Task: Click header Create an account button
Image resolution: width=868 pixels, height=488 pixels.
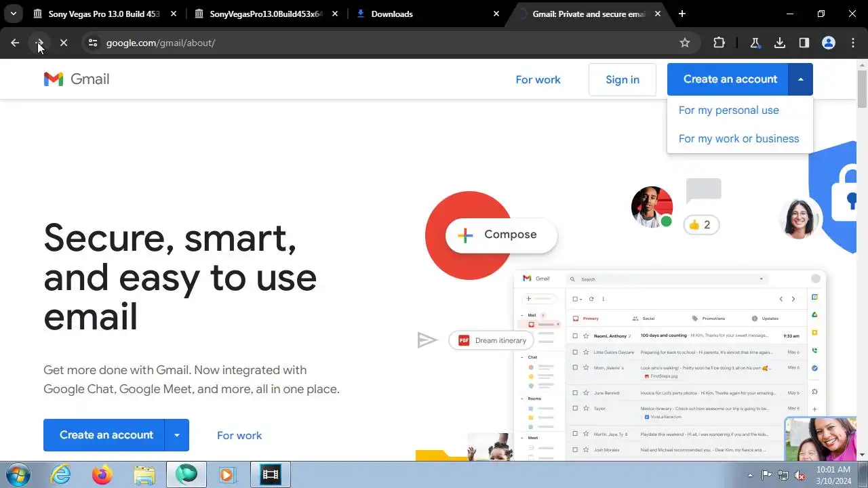Action: click(728, 79)
